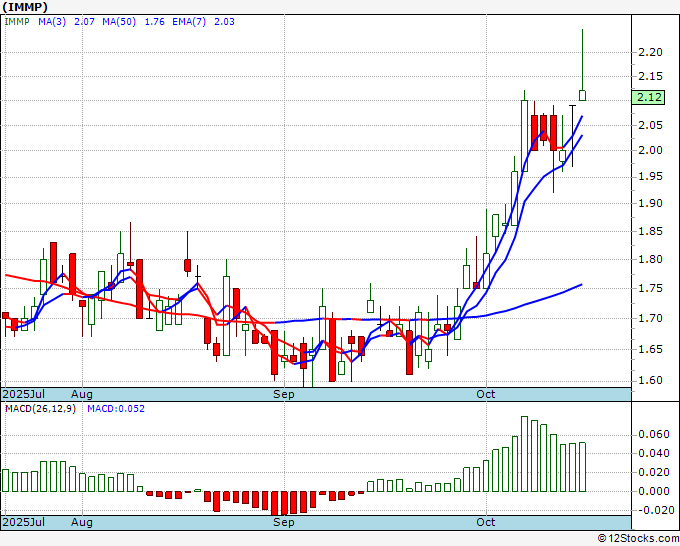Click the 1.90 price axis label

pos(650,204)
